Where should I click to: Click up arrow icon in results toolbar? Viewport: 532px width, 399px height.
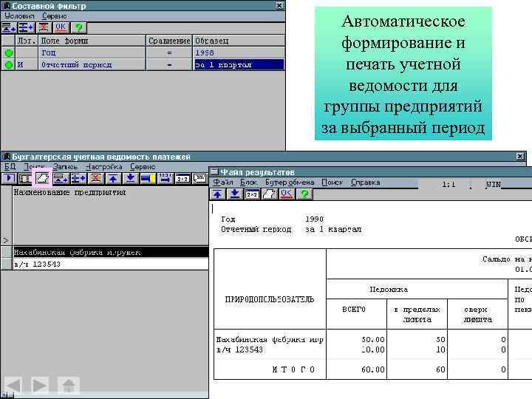[x=217, y=194]
